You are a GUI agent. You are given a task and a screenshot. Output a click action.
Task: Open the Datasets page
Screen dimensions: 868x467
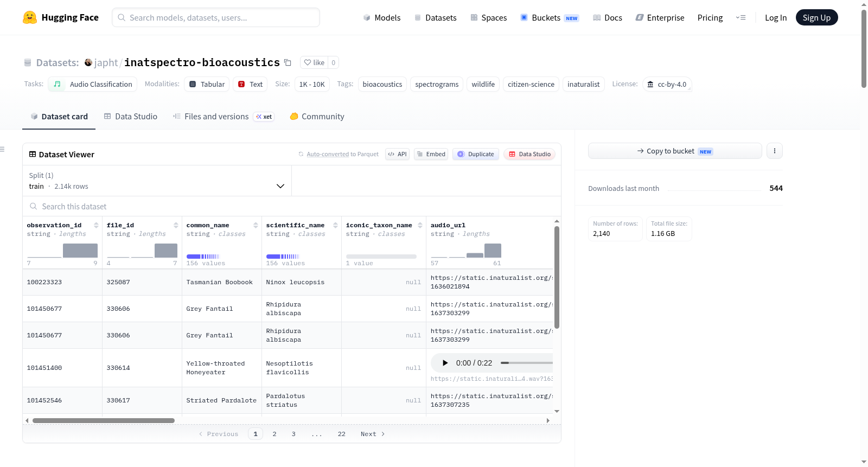[x=435, y=17]
